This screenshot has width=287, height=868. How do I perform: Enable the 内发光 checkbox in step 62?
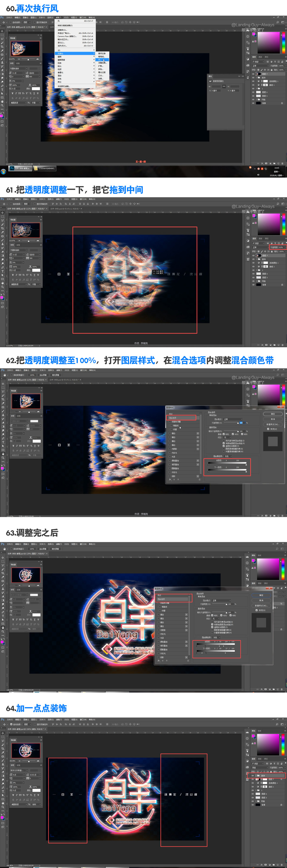click(x=170, y=453)
